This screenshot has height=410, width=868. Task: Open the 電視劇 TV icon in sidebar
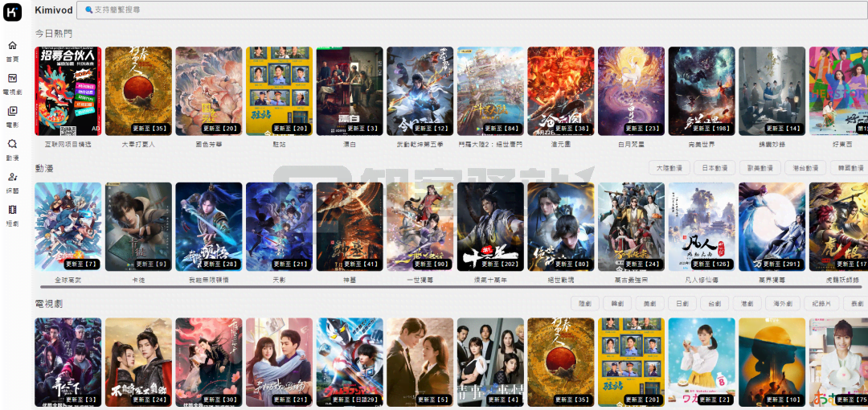coord(13,79)
